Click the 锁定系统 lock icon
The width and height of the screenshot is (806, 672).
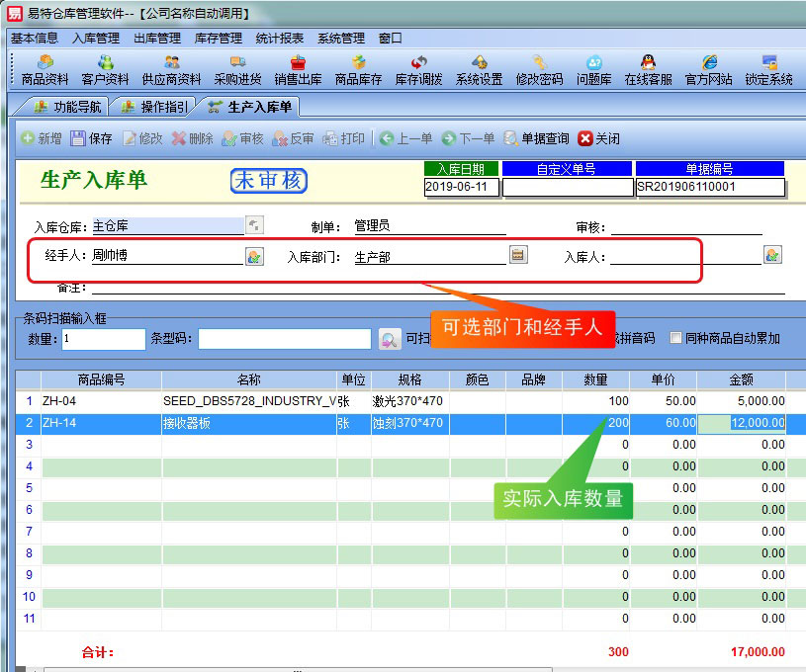click(768, 70)
